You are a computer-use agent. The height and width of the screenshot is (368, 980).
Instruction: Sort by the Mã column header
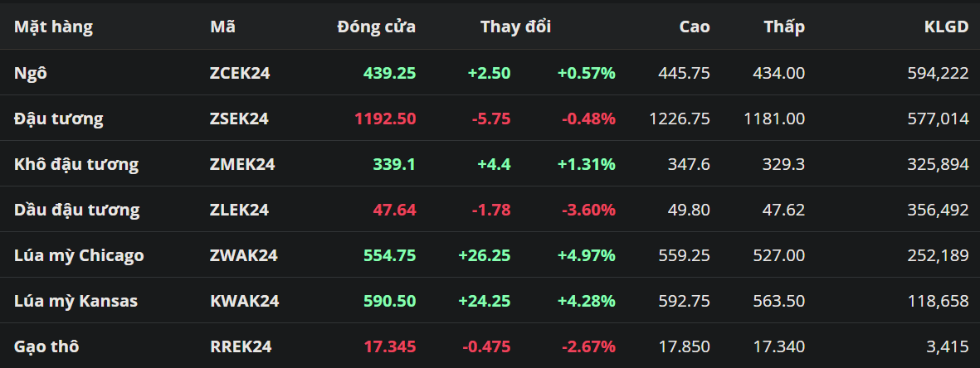click(222, 27)
